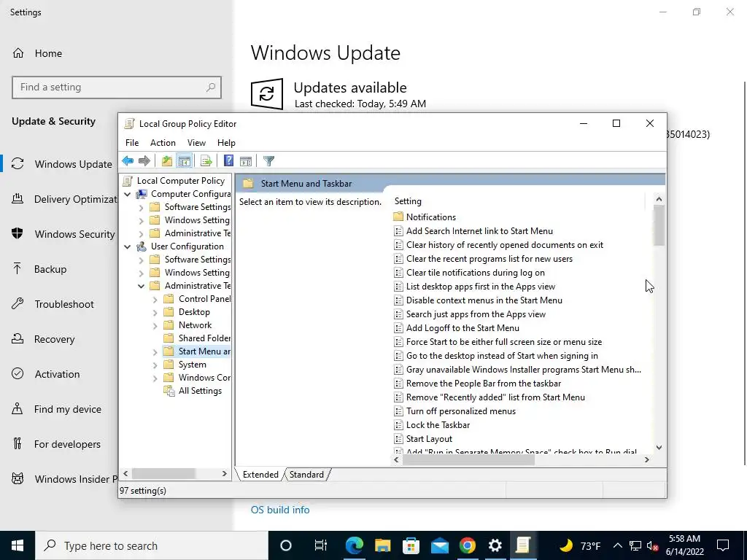
Task: Open Microsoft Edge from taskbar
Action: (354, 545)
